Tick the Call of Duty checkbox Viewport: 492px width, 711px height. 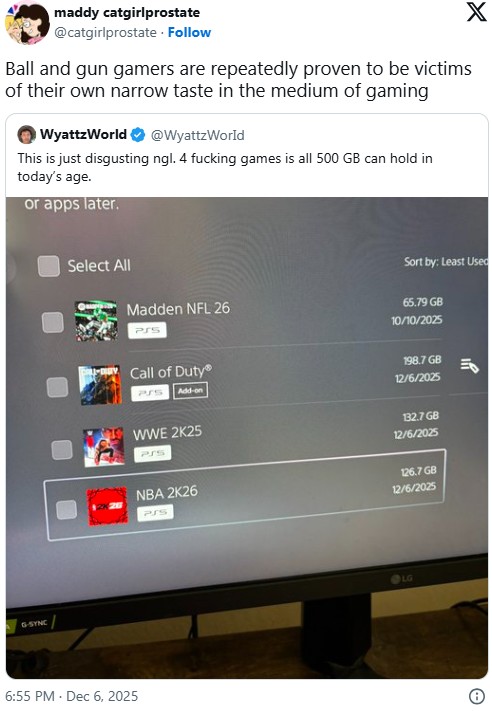pos(58,387)
